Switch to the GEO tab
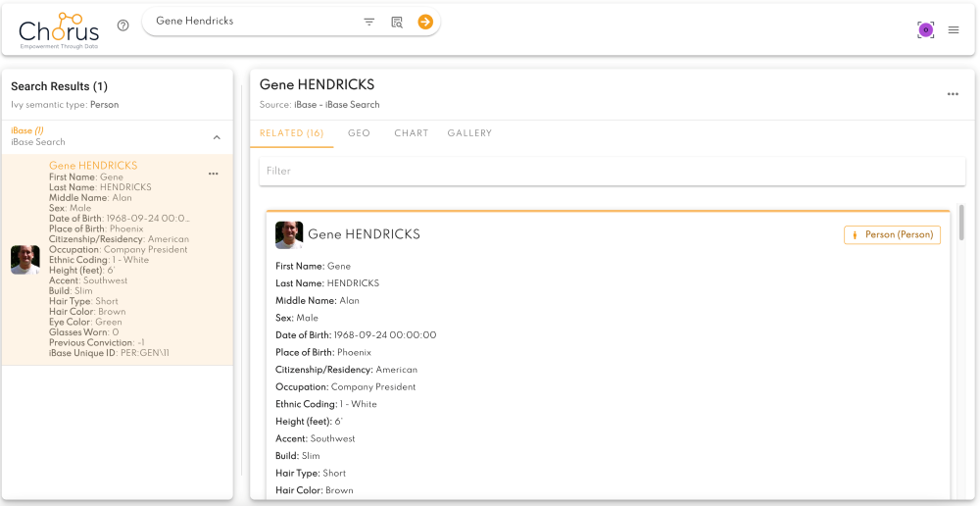Screen dimensions: 980x506 point(360,133)
